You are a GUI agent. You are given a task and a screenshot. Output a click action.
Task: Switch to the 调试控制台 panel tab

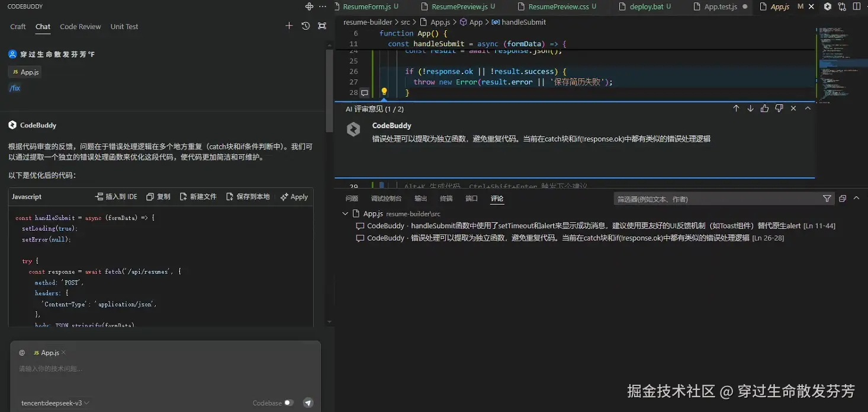(386, 199)
